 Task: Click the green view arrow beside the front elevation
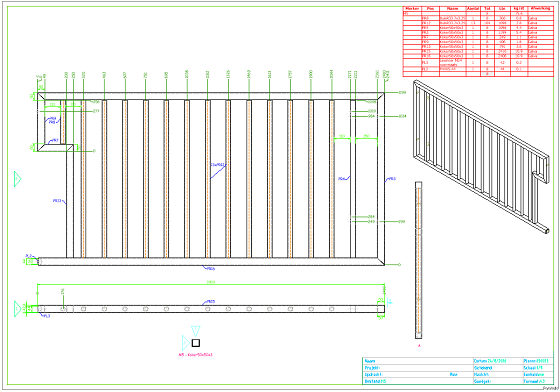coord(18,179)
